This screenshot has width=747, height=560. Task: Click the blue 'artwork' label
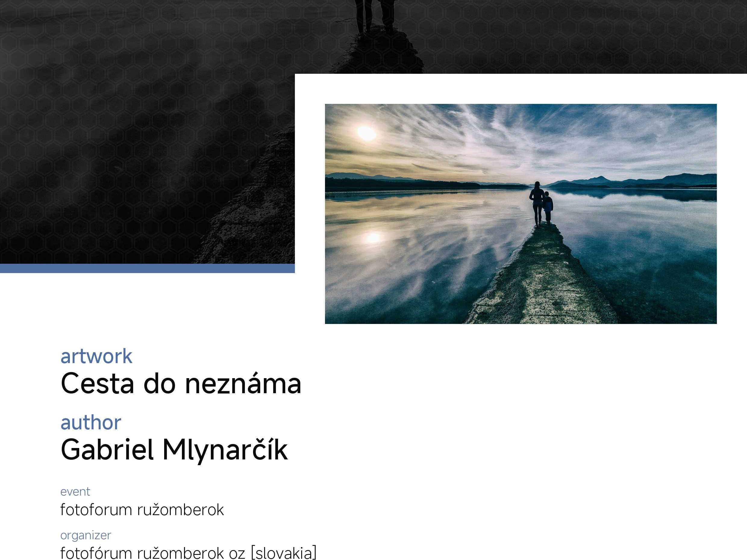(x=96, y=356)
